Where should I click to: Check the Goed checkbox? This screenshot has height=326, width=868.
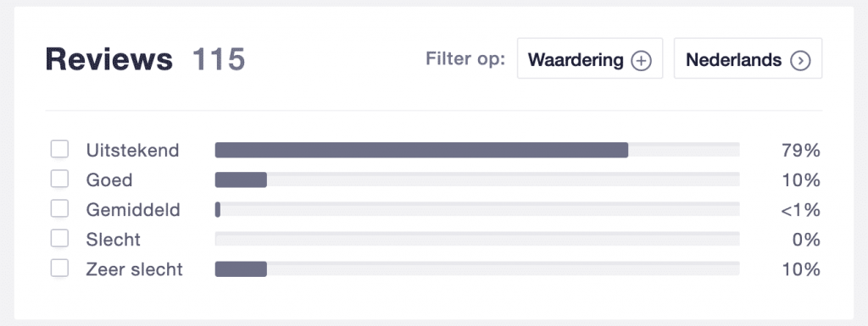point(60,179)
